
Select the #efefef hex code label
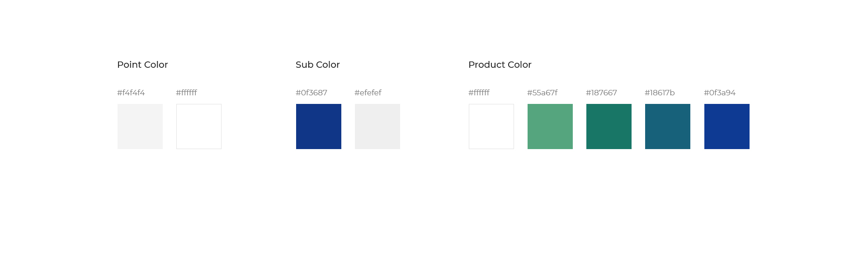coord(368,93)
